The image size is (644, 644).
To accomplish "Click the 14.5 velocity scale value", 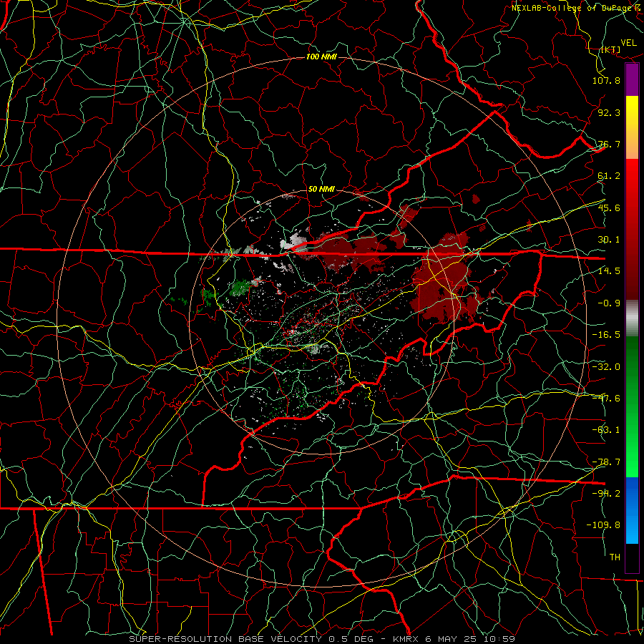I will (609, 271).
